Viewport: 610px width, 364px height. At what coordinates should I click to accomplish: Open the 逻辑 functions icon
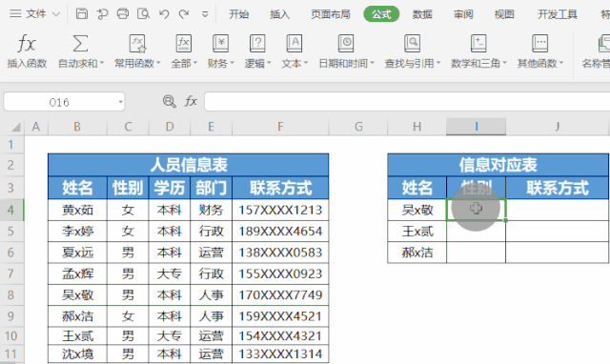click(257, 43)
